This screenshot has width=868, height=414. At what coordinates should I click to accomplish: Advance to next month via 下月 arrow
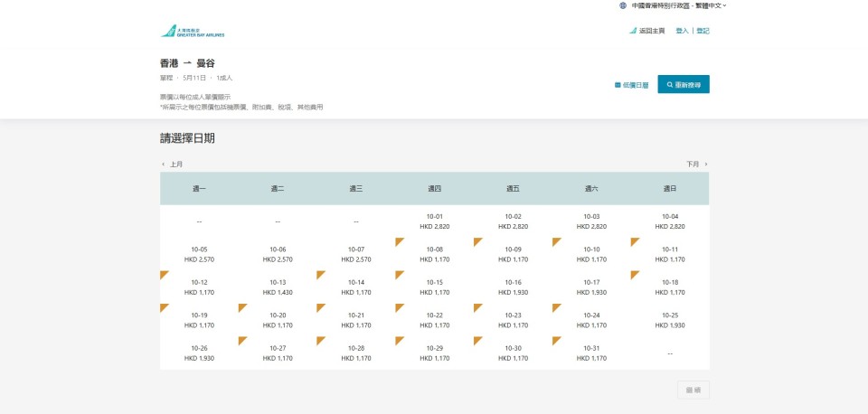(697, 165)
